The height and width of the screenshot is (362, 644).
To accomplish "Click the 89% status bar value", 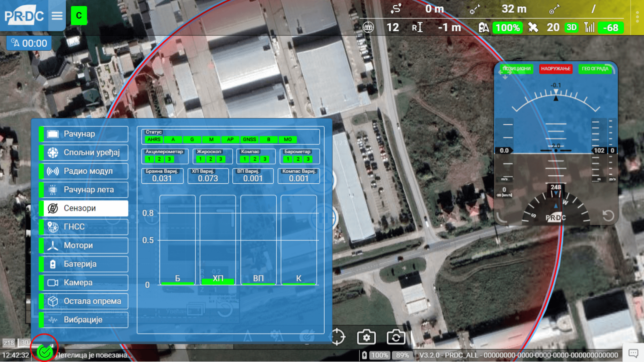I will click(x=402, y=355).
